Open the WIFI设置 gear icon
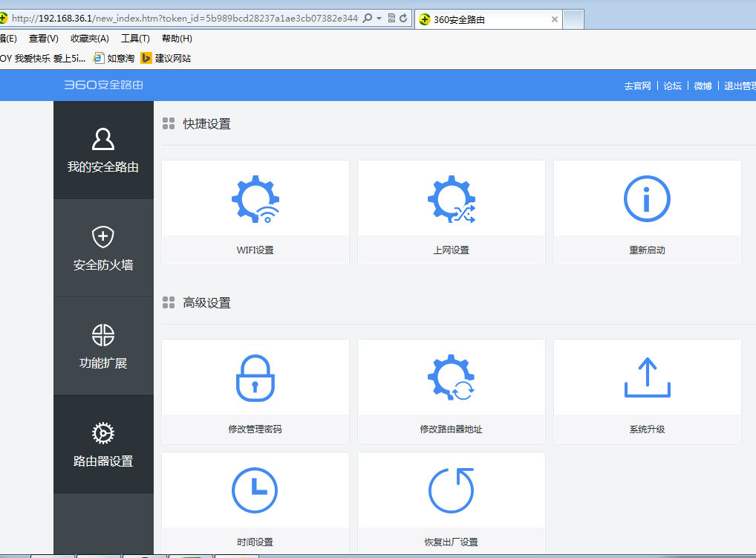The image size is (756, 558). [255, 198]
